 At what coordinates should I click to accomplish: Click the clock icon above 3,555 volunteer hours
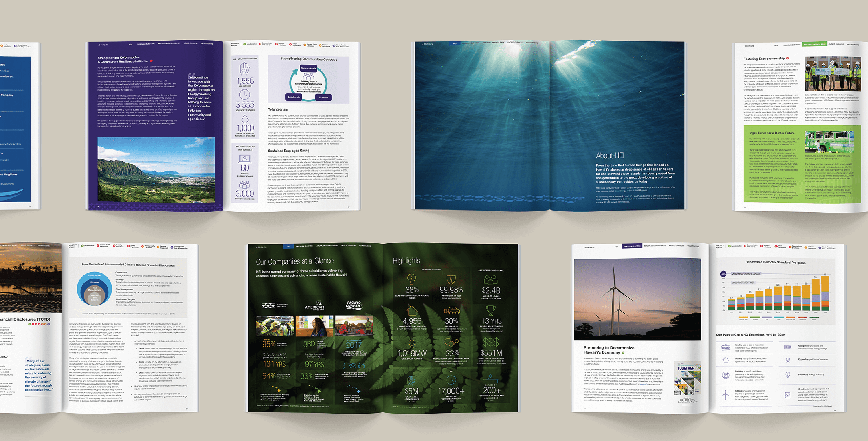tap(245, 95)
